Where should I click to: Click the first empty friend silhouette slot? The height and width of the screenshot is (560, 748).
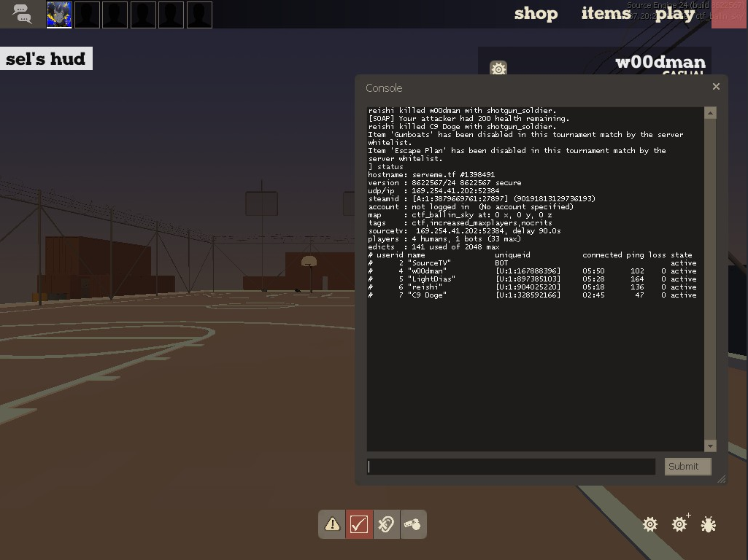87,15
